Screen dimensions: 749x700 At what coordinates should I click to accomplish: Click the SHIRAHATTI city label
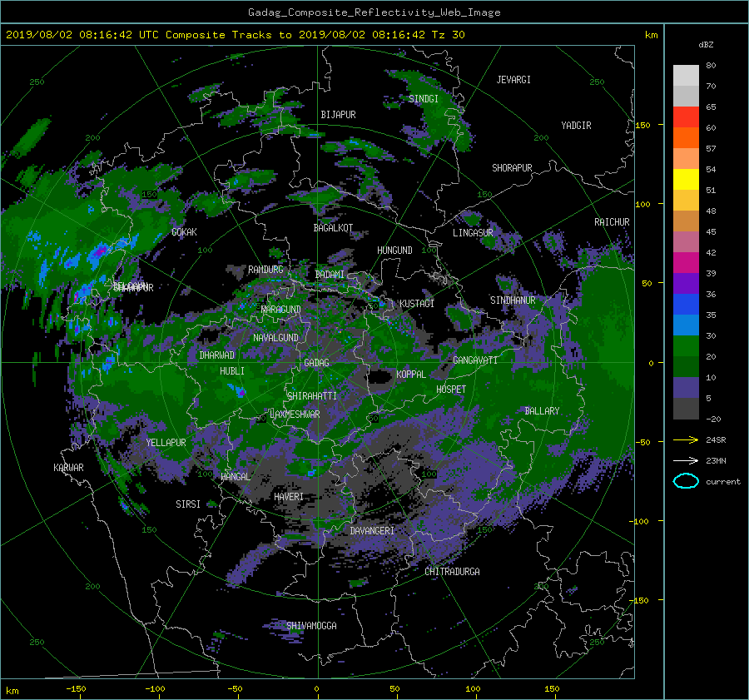pyautogui.click(x=312, y=396)
